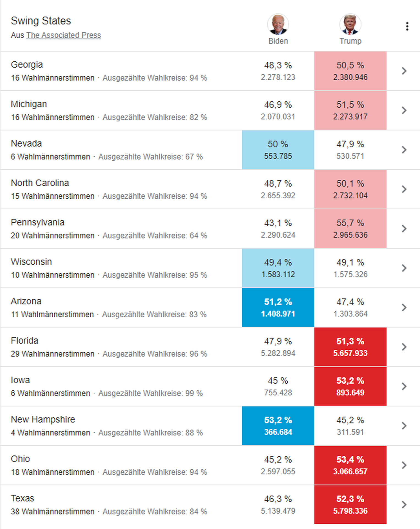Image resolution: width=420 pixels, height=529 pixels.
Task: Open North Carolina row arrow
Action: 404,189
